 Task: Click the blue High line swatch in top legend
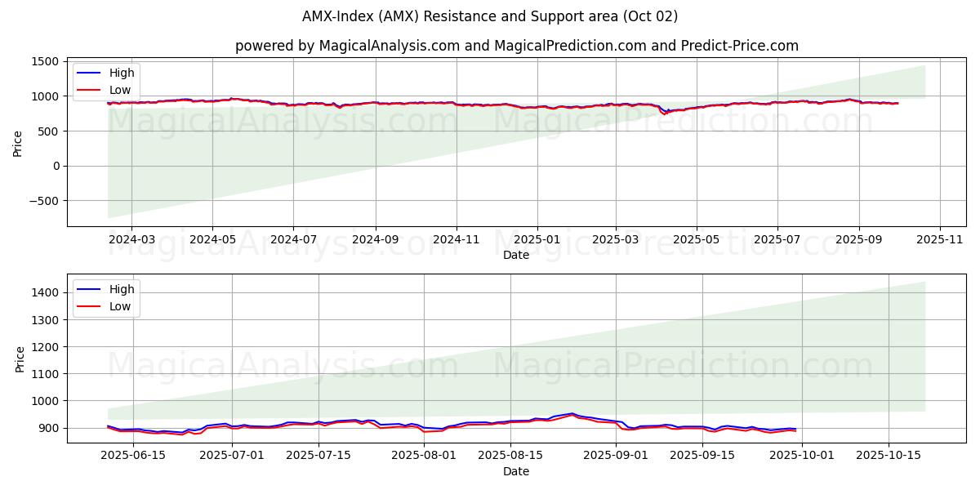(90, 73)
